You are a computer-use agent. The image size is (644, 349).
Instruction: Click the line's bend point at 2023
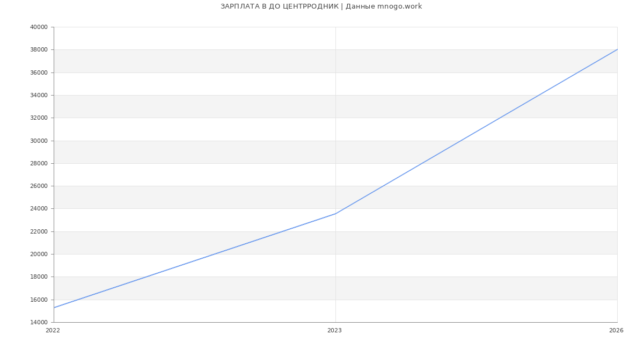coord(335,214)
